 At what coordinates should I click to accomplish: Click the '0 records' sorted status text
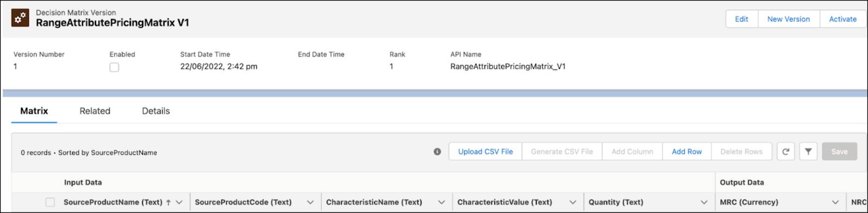(x=89, y=153)
